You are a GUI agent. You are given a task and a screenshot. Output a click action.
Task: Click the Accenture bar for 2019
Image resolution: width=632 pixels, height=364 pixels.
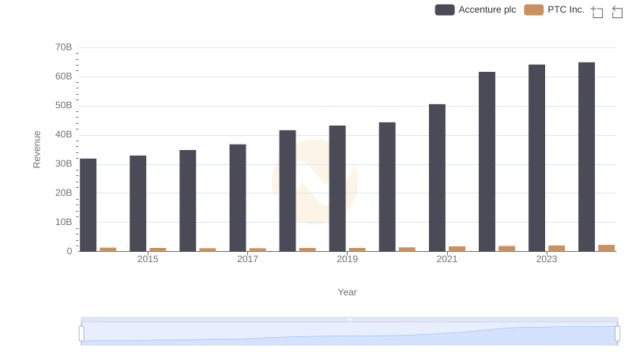pos(337,189)
